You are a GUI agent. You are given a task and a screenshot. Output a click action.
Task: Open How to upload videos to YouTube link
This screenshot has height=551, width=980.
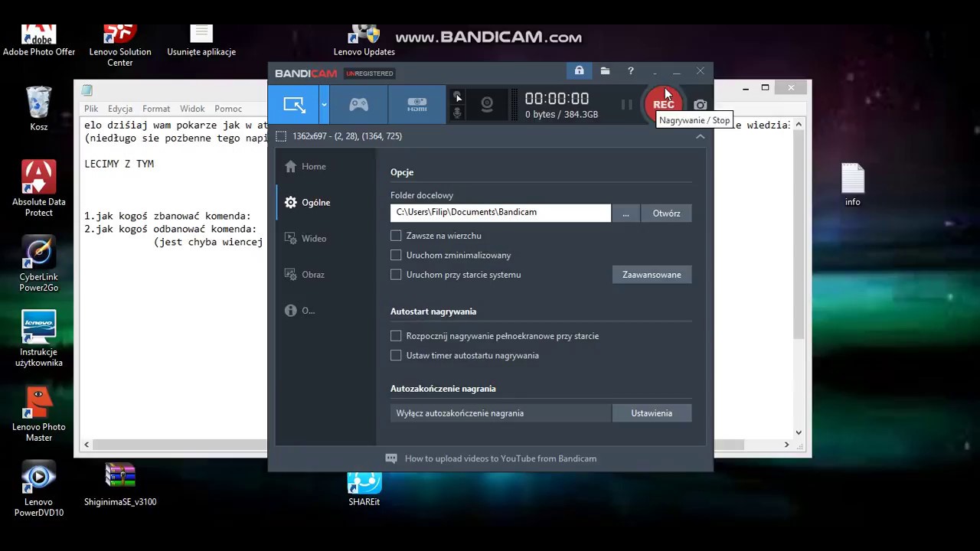pyautogui.click(x=501, y=458)
